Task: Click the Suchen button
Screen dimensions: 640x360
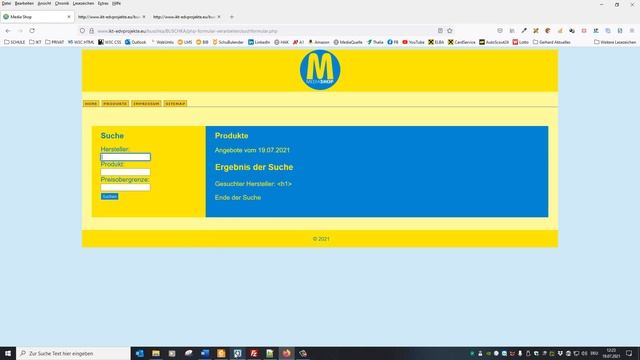Action: (x=109, y=196)
